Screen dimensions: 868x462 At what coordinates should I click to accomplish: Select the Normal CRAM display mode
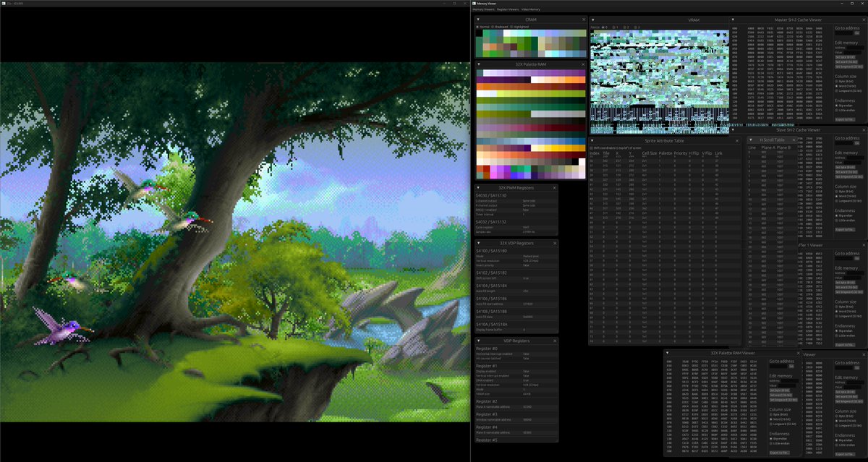pyautogui.click(x=484, y=27)
